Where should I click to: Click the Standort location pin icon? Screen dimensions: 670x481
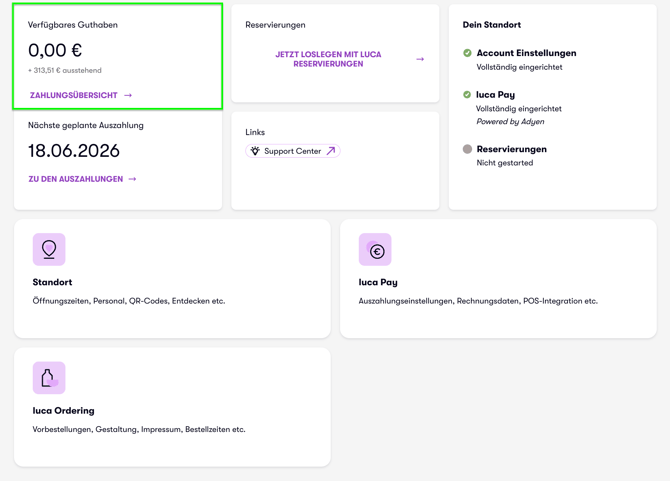point(49,249)
